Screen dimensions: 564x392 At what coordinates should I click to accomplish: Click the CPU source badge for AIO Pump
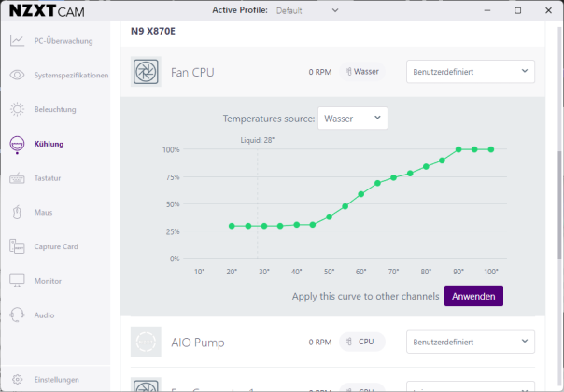click(x=361, y=343)
